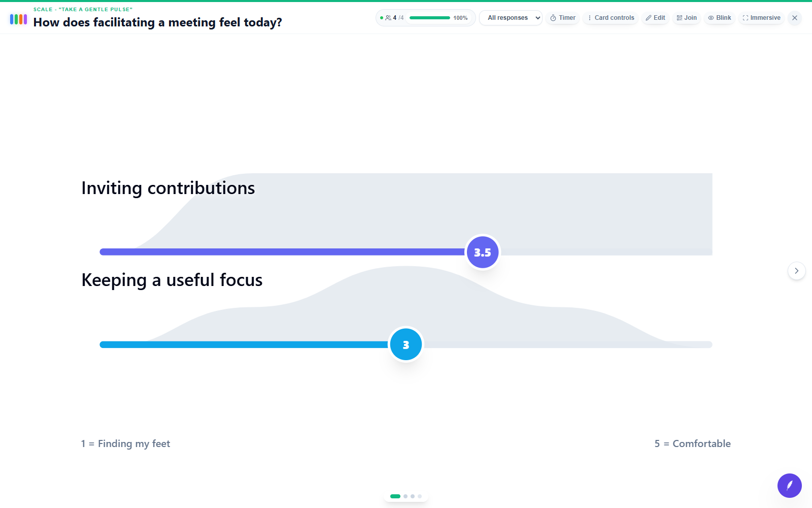Click the "Keeping a useful focus" label
The width and height of the screenshot is (812, 508).
(172, 280)
